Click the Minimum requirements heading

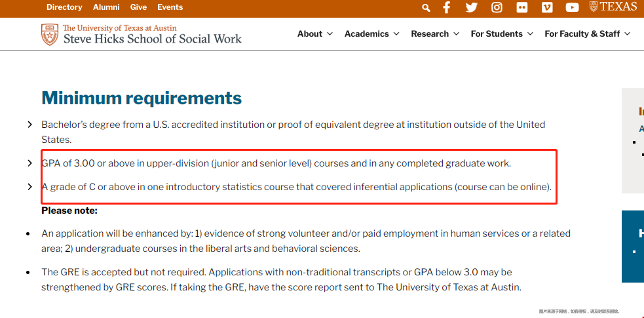point(142,98)
